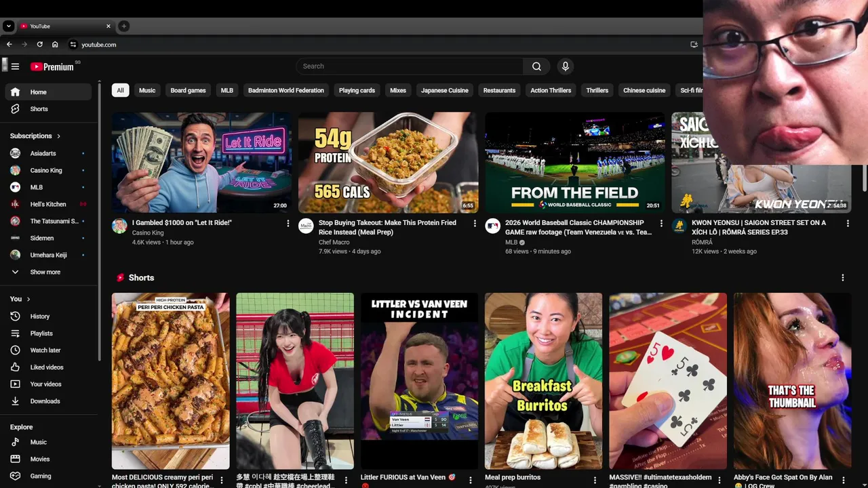This screenshot has height=488, width=868.
Task: Expand the You section chevron
Action: pos(28,299)
